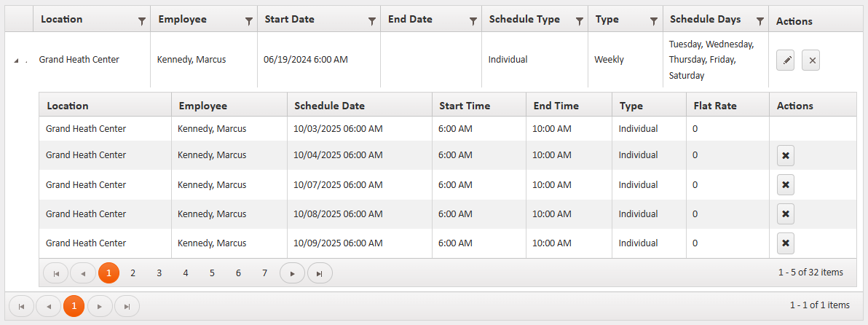Remove the 10/08/2025 schedule row
This screenshot has height=325, width=868.
(x=785, y=214)
